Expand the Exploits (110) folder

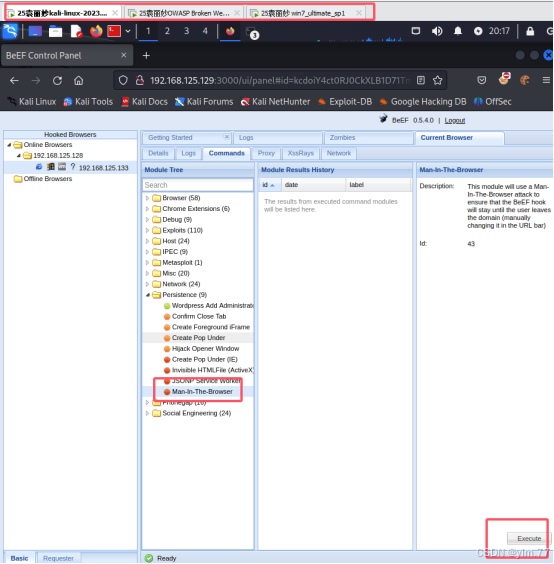click(147, 231)
